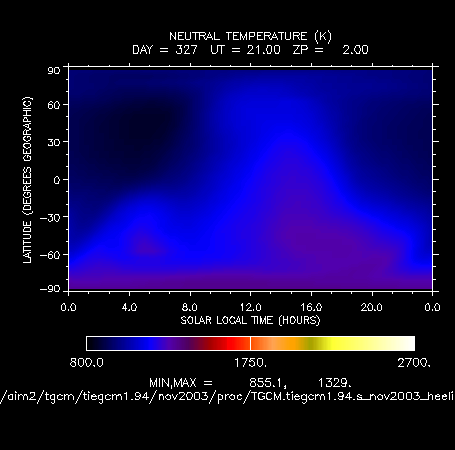This screenshot has height=450, width=455.
Task: Click the 4.0 hours axis label
Action: coord(129,307)
